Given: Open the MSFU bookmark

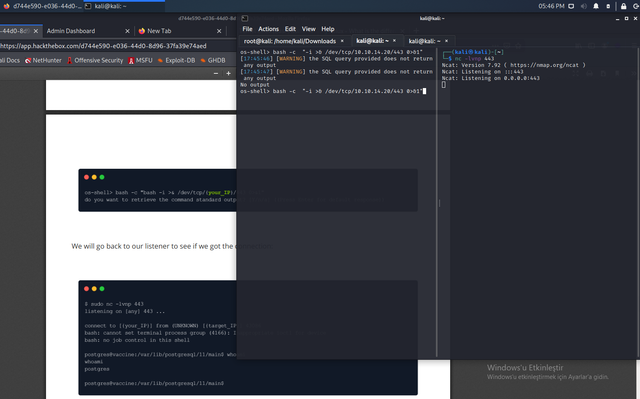Looking at the screenshot, I should tap(140, 60).
